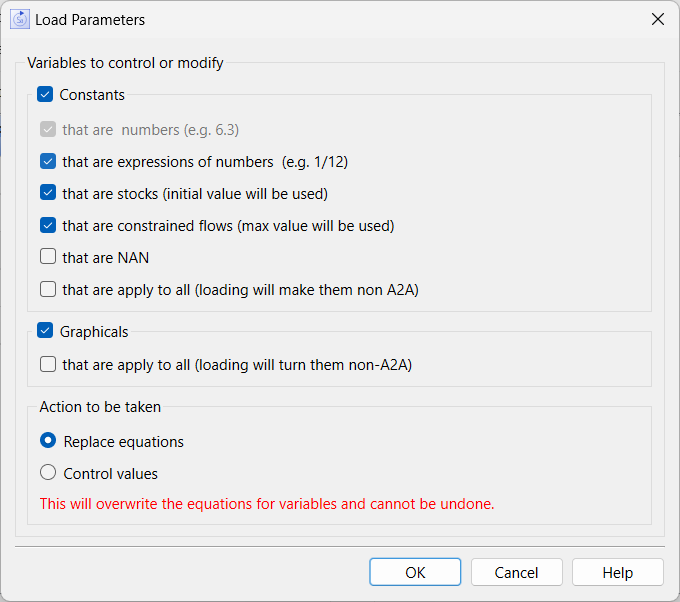Click the 'Action to be taken' heading
Screen dimensions: 680x602
(x=100, y=407)
